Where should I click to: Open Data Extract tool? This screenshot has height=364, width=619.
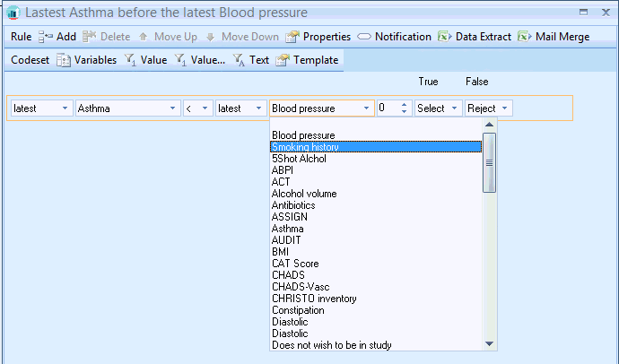445,37
